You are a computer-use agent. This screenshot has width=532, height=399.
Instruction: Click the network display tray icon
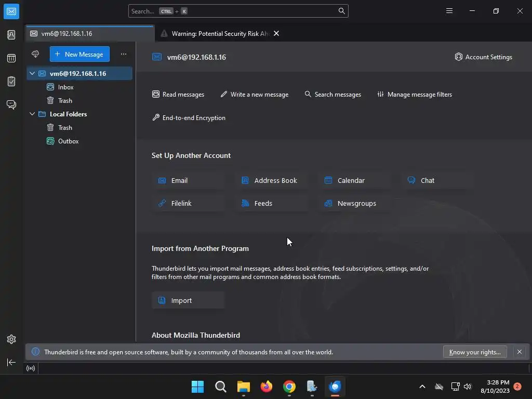[455, 387]
